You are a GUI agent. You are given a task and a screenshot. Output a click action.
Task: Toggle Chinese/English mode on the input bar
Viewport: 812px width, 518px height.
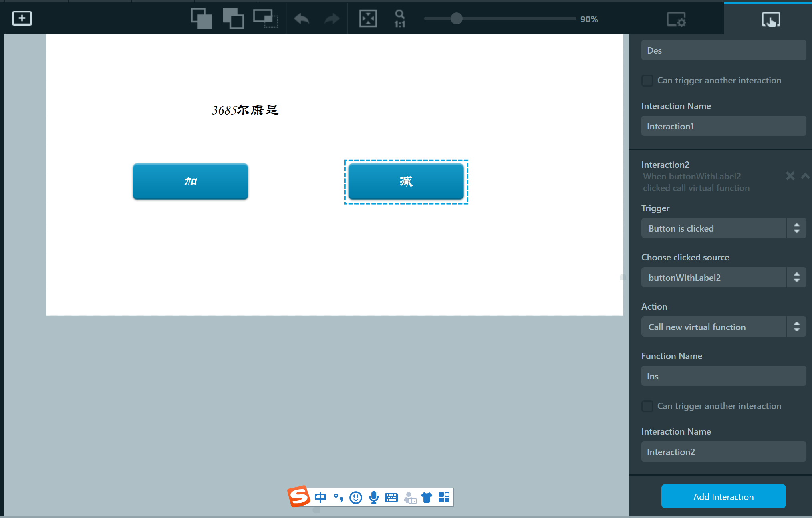(320, 497)
